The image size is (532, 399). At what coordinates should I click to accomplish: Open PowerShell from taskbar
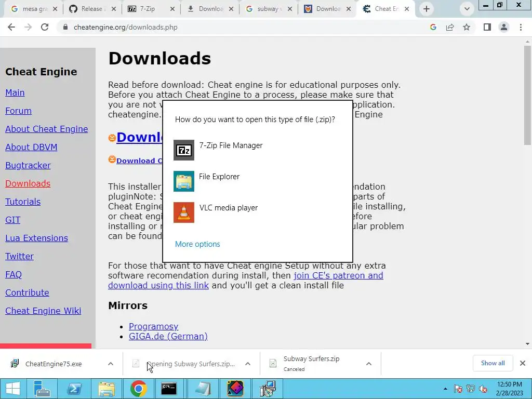coord(74,389)
